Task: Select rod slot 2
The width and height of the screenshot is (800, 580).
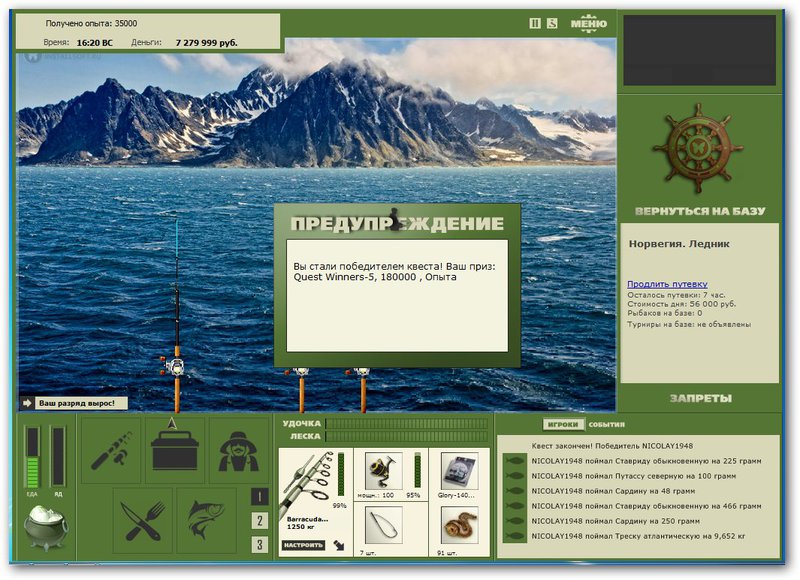Action: click(260, 521)
